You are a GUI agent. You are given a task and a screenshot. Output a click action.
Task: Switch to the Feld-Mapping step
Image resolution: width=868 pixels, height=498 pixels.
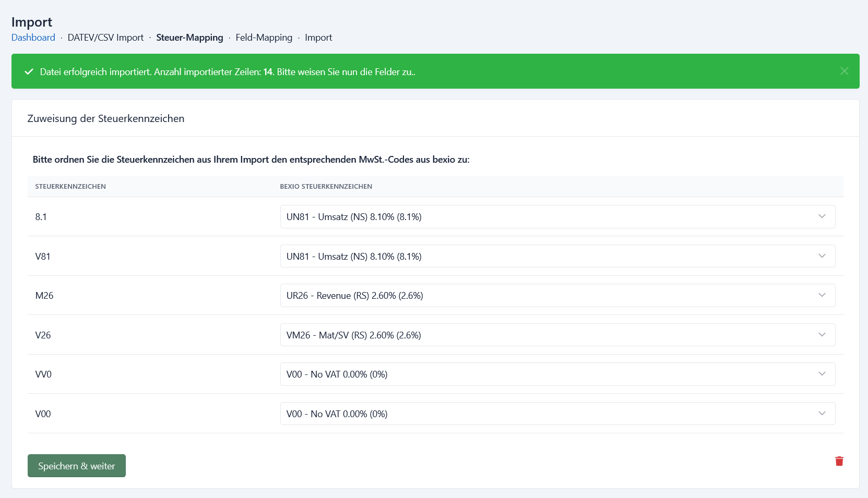[264, 38]
